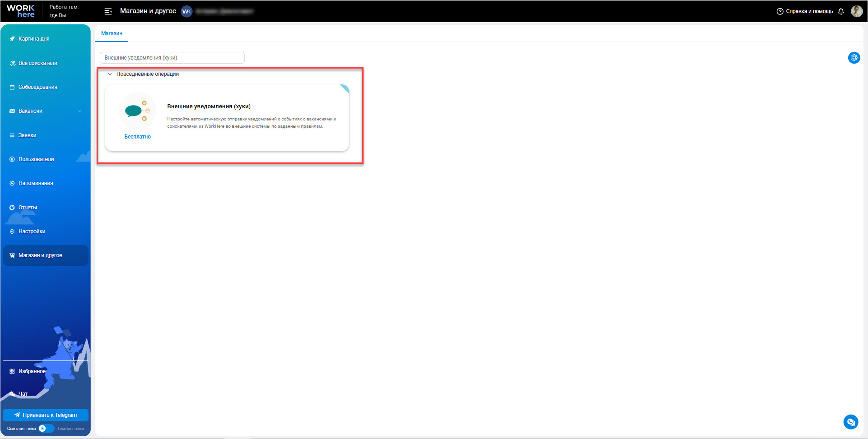
Task: Open Пользователи page
Action: 36,159
